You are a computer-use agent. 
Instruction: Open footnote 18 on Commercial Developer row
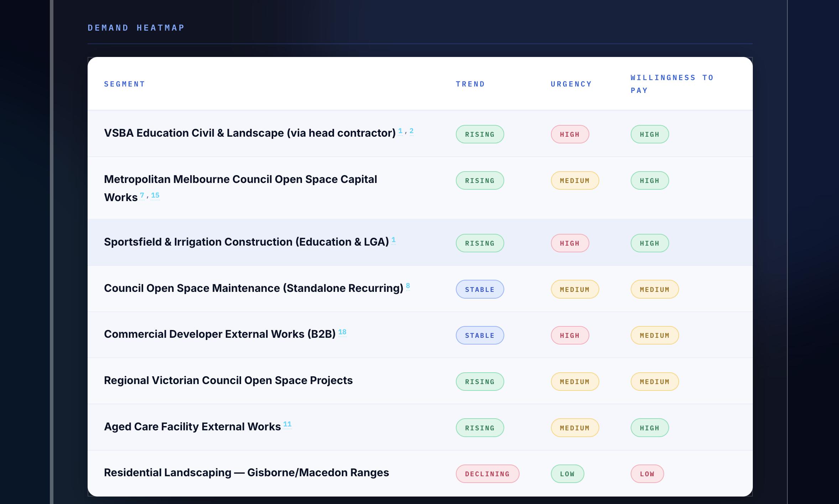click(342, 332)
